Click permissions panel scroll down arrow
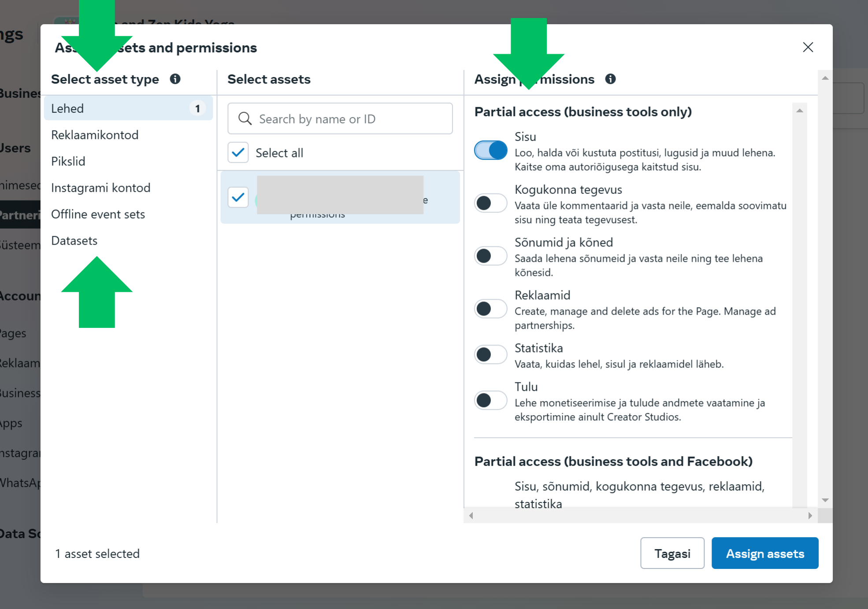 click(825, 500)
